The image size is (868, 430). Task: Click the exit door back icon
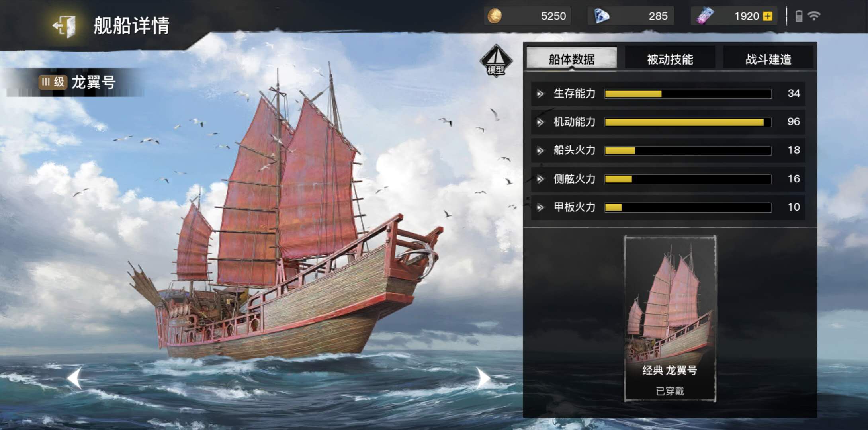65,26
